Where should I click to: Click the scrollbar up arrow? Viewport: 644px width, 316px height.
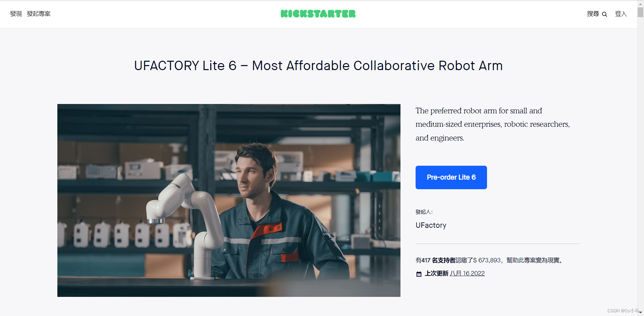pos(640,3)
